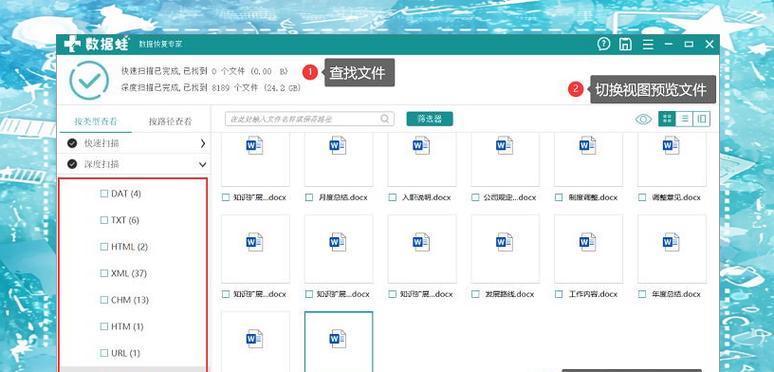Check the box for 调整意见.docx
This screenshot has height=372, width=774.
click(642, 197)
